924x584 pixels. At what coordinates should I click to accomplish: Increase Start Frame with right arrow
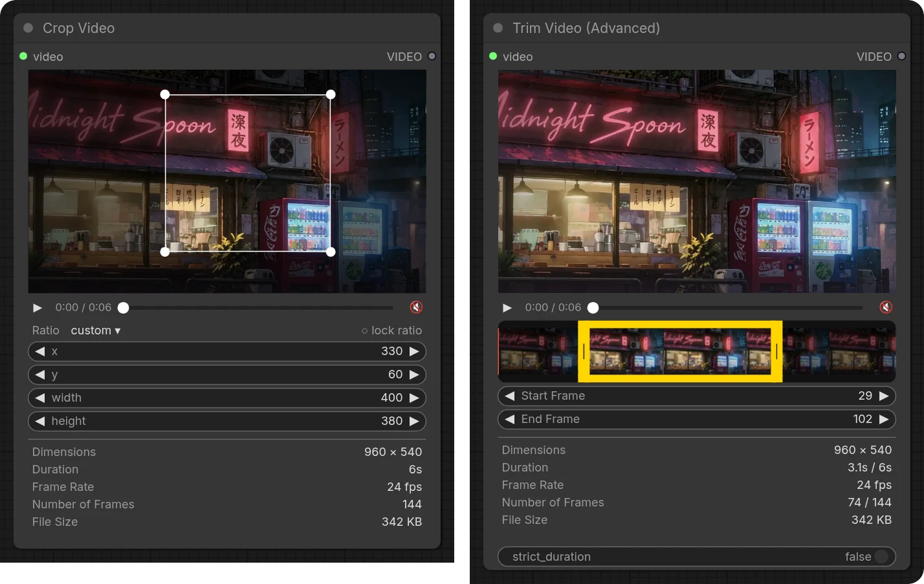pos(884,396)
